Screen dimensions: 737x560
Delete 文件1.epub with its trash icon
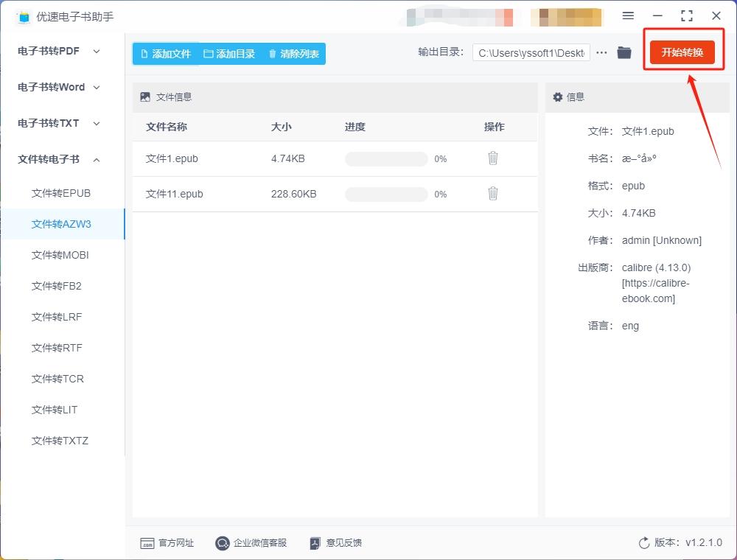tap(492, 158)
